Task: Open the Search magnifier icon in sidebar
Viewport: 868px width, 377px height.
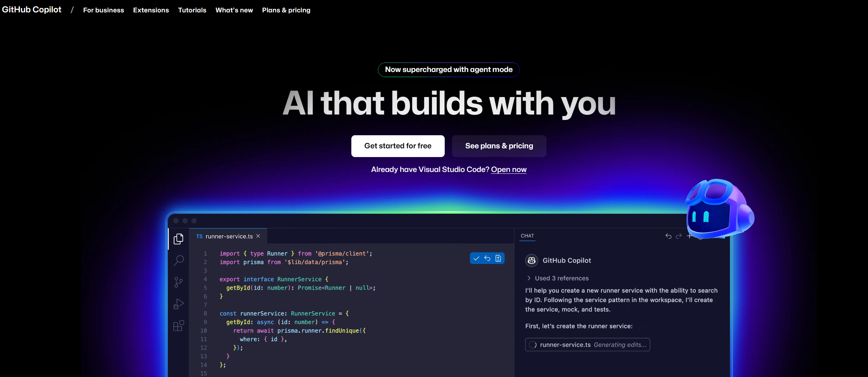Action: (178, 260)
